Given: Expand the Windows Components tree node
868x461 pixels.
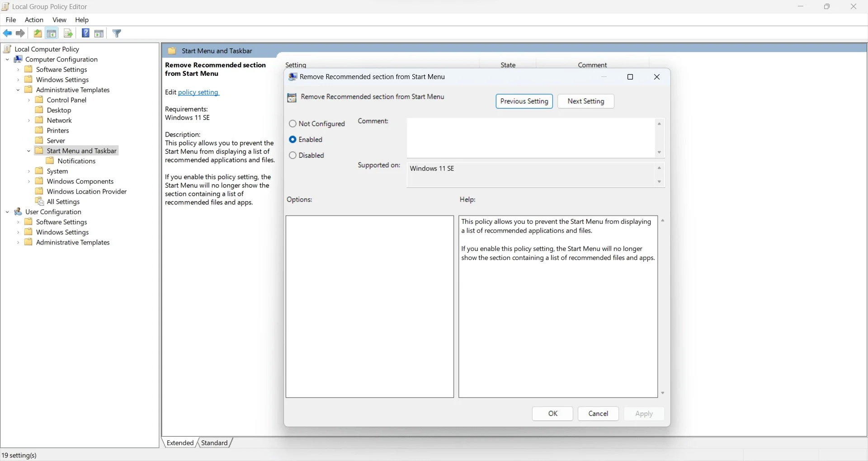Looking at the screenshot, I should (x=29, y=182).
